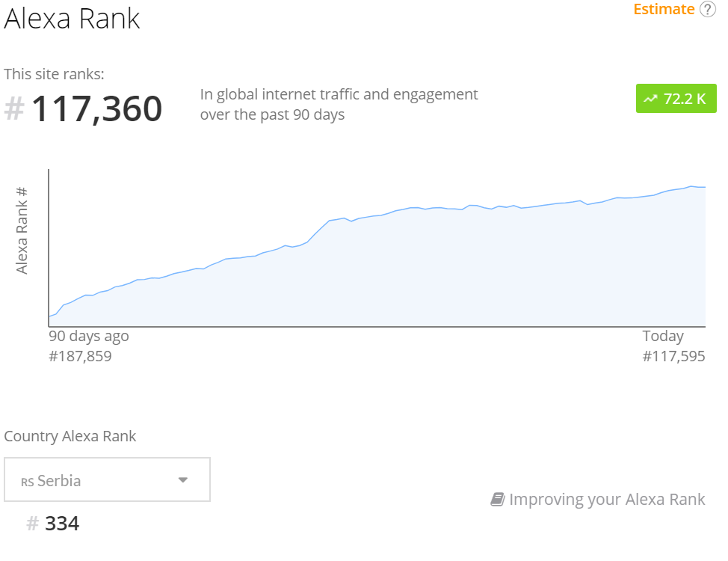Click the trending-up arrow icon in green badge

point(650,99)
